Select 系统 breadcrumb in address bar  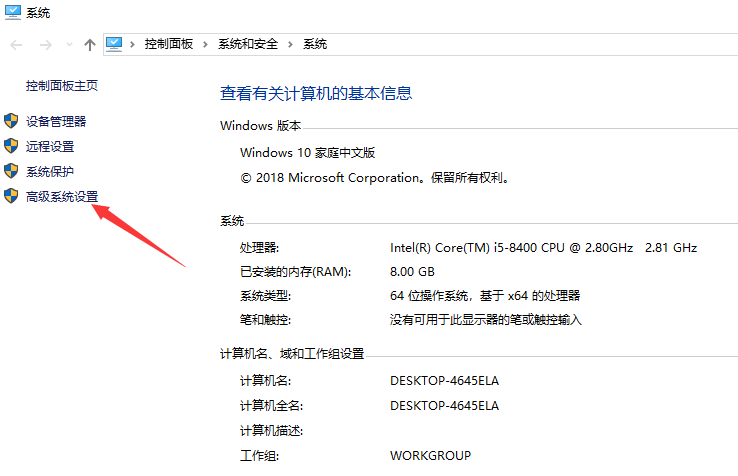(x=315, y=44)
